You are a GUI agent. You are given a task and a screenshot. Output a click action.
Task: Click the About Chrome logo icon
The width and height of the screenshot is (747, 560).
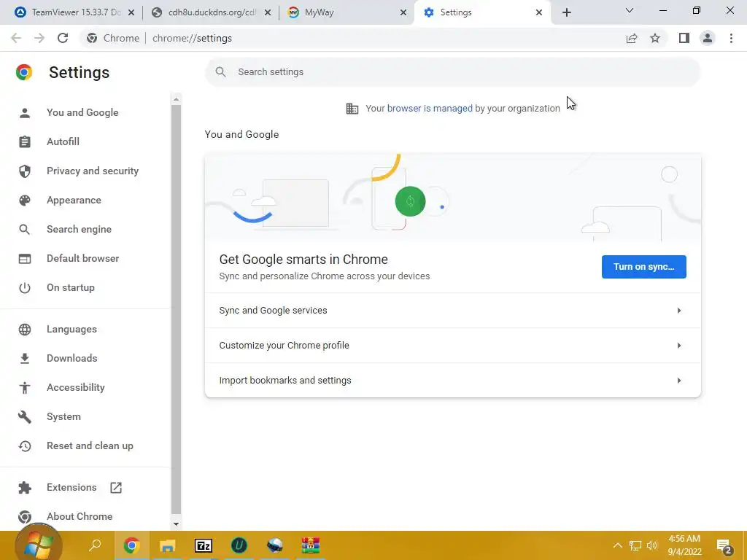click(24, 517)
